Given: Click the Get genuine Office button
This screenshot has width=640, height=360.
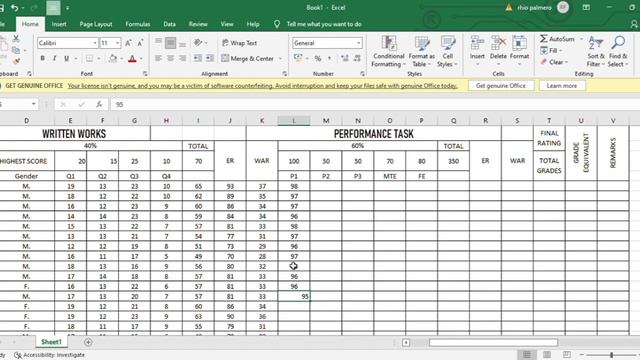Looking at the screenshot, I should tap(501, 86).
